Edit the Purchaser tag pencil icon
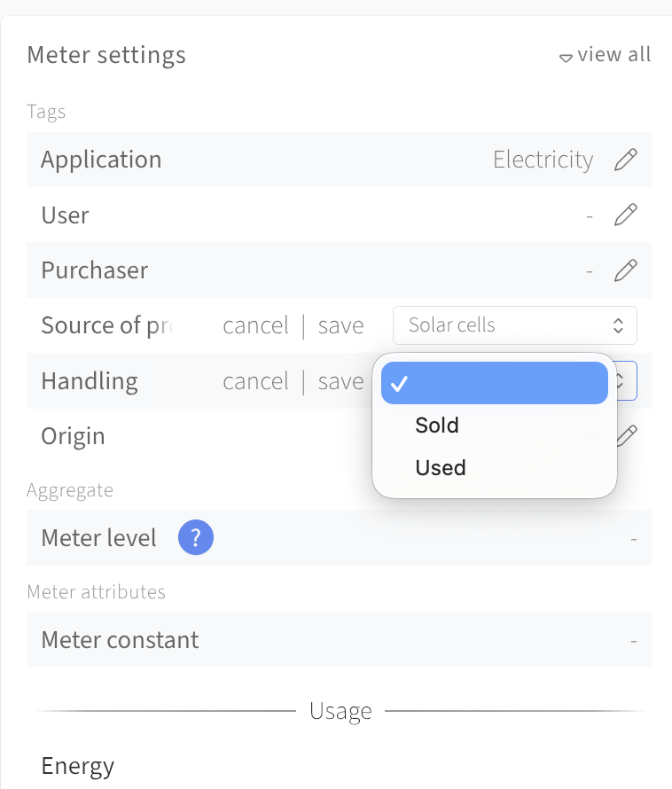This screenshot has height=789, width=672. click(626, 270)
